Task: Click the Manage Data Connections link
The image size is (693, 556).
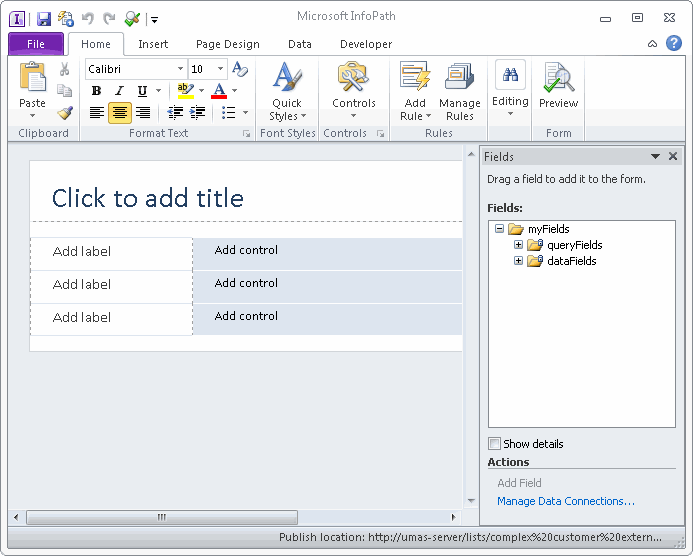Action: point(566,501)
